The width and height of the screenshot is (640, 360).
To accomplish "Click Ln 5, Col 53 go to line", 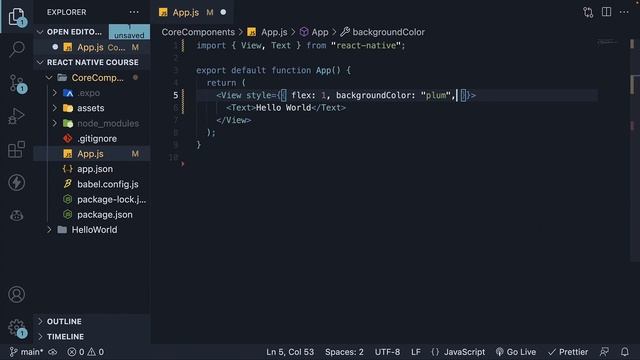I will click(290, 352).
